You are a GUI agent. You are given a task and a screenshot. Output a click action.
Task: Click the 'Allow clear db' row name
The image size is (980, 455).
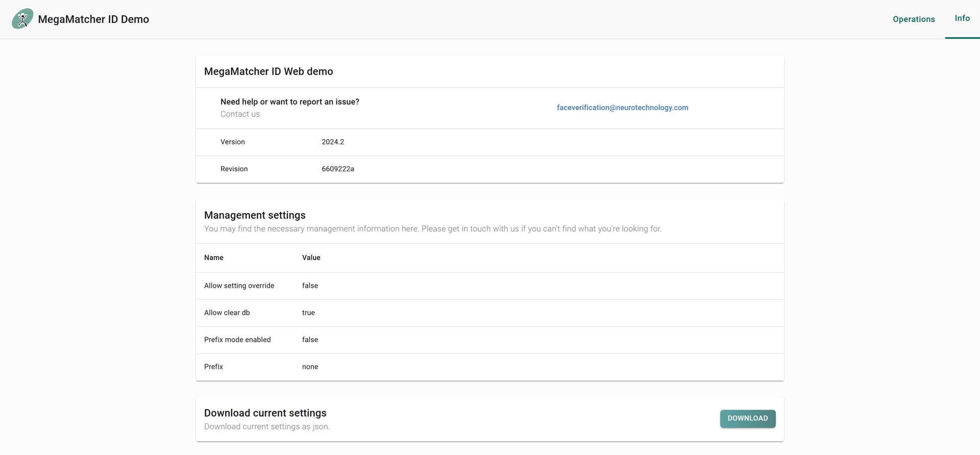click(227, 313)
